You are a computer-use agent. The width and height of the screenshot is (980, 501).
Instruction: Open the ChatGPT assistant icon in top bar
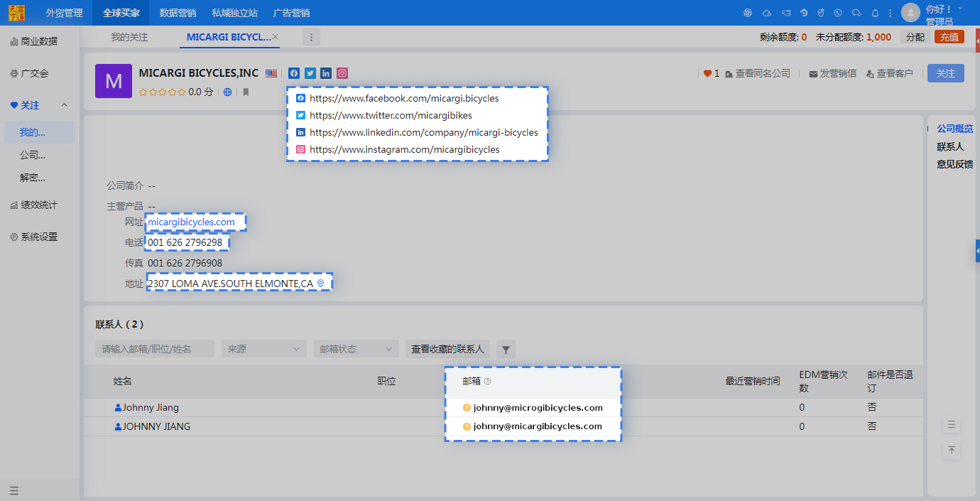(x=748, y=13)
